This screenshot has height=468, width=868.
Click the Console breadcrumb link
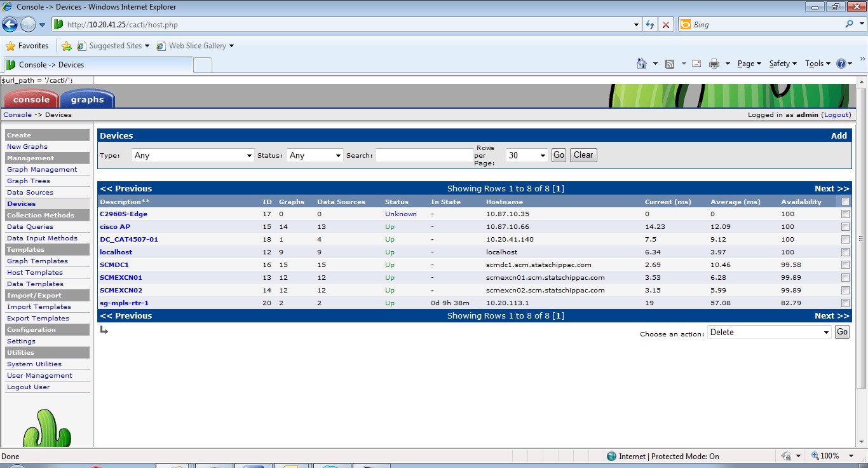18,115
